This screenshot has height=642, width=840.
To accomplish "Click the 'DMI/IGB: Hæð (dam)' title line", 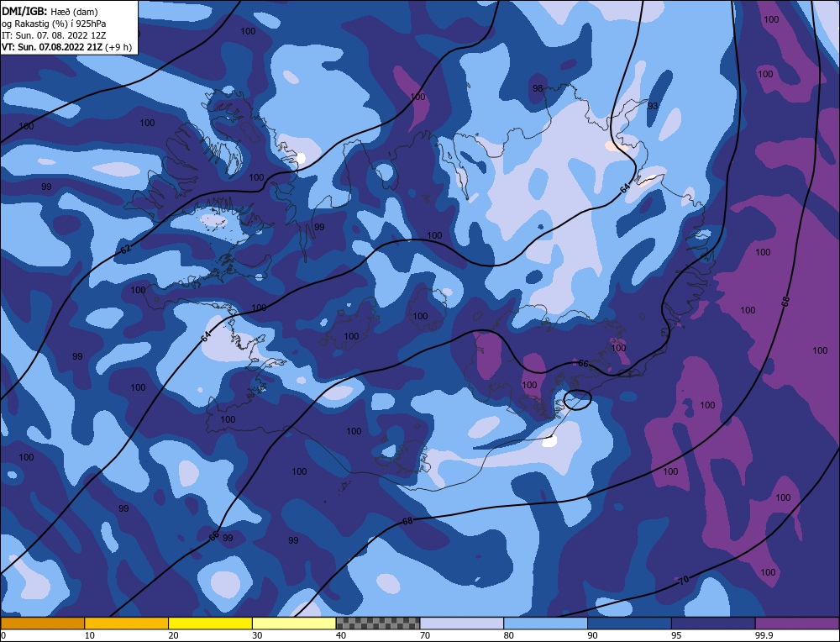I will pyautogui.click(x=50, y=11).
